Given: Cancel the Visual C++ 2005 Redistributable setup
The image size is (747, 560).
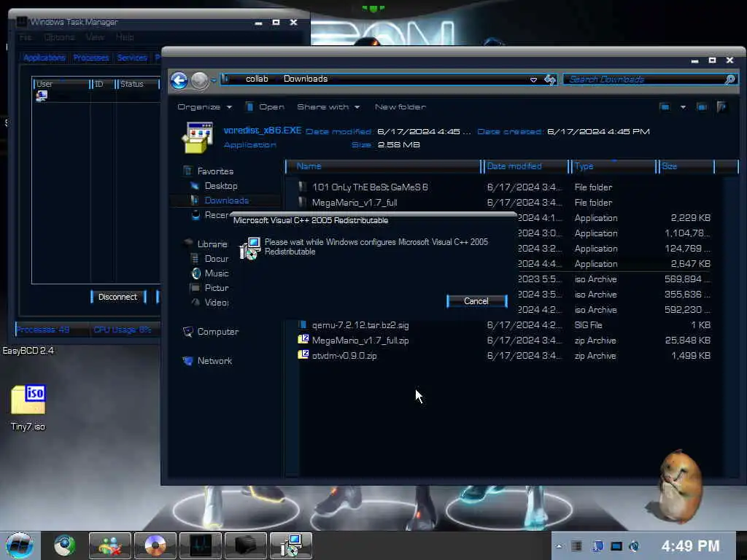Looking at the screenshot, I should (476, 301).
